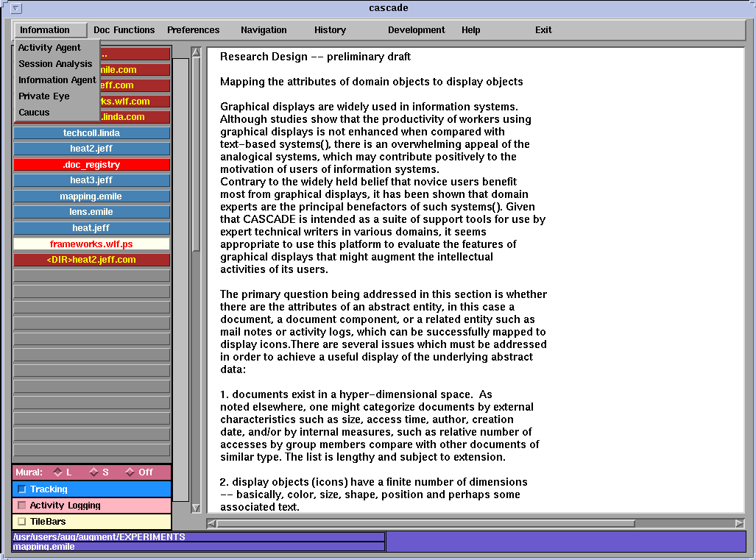The width and height of the screenshot is (756, 560).
Task: Click the document horizontal scrollbar thumb
Action: (x=425, y=523)
